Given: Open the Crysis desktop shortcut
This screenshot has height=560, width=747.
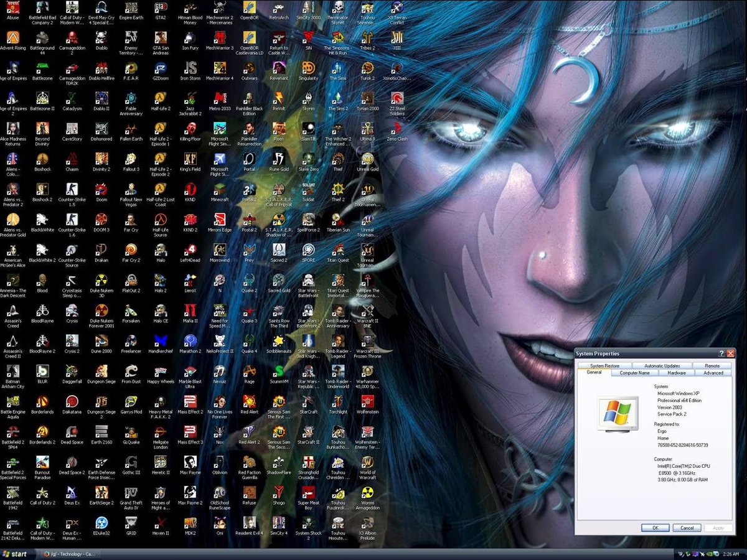Looking at the screenshot, I should click(72, 314).
